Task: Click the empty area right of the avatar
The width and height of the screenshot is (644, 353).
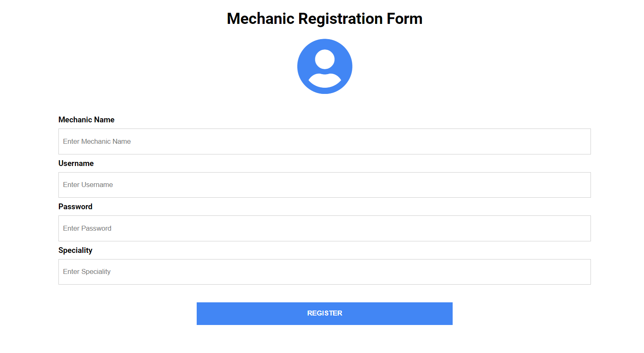Action: [x=453, y=66]
